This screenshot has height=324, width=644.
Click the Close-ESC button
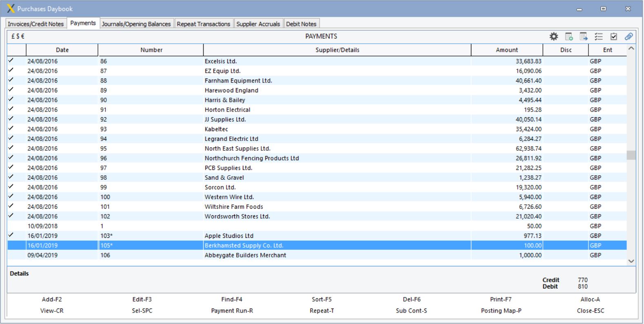coord(591,311)
